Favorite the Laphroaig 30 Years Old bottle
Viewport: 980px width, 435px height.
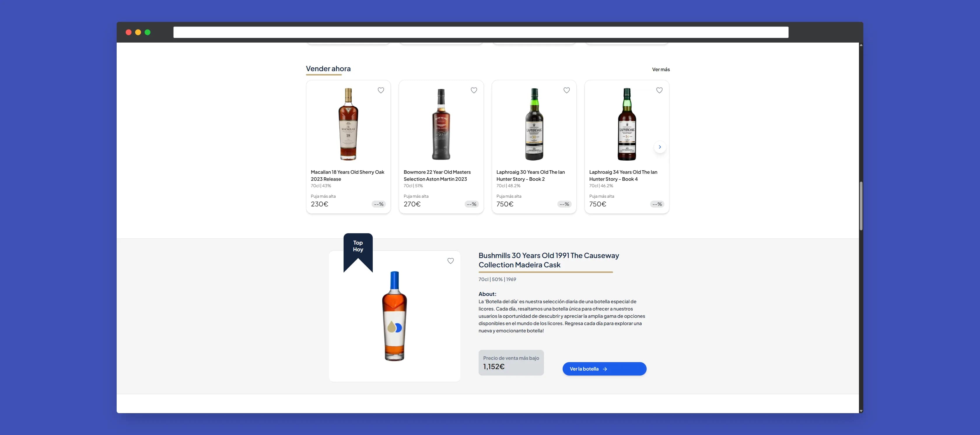[566, 90]
